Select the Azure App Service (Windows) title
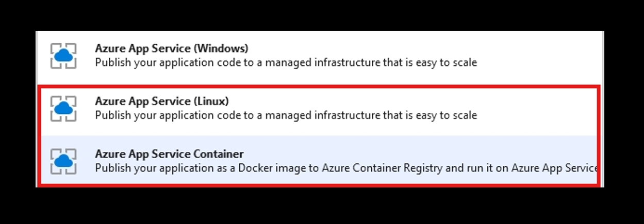The image size is (644, 224). 171,48
